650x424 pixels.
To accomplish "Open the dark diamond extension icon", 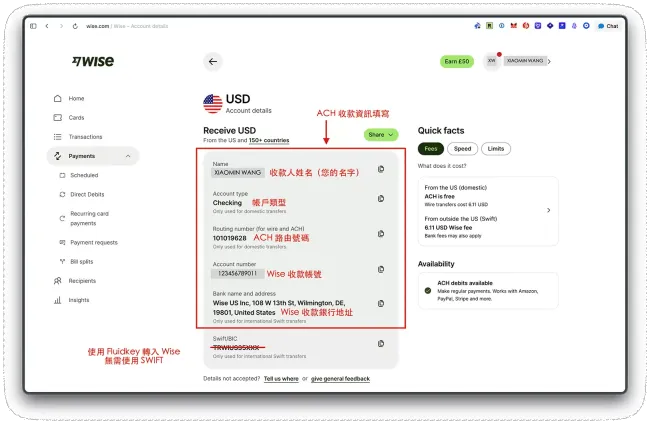I will click(x=550, y=26).
